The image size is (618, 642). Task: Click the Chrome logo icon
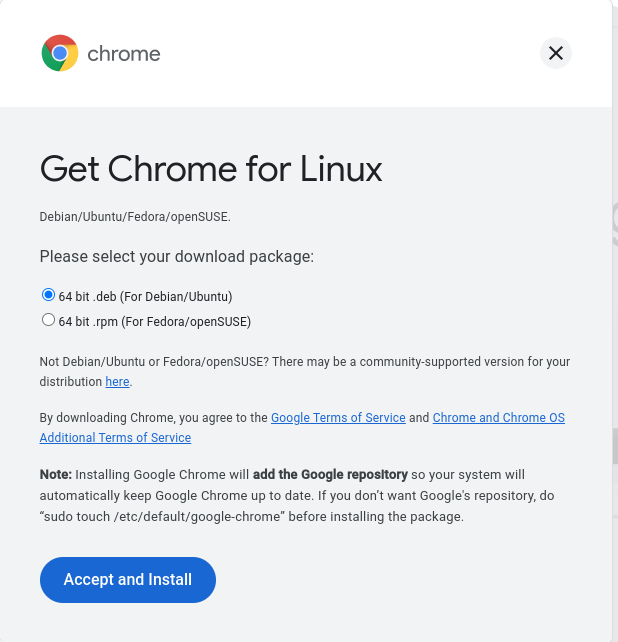coord(60,53)
